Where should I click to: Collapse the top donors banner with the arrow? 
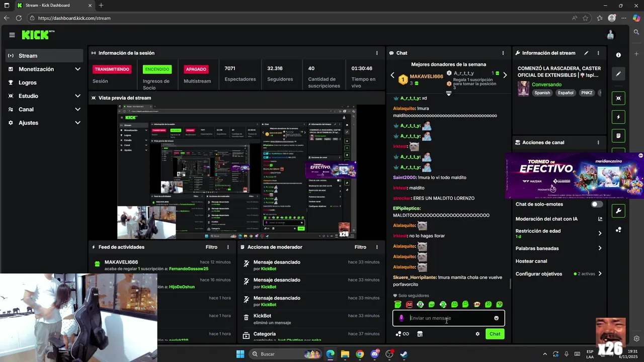[448, 94]
